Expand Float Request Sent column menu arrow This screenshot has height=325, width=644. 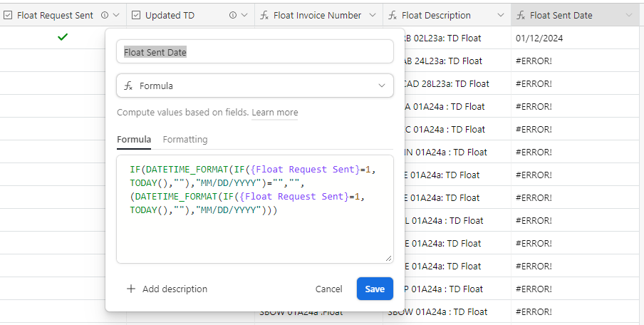116,15
